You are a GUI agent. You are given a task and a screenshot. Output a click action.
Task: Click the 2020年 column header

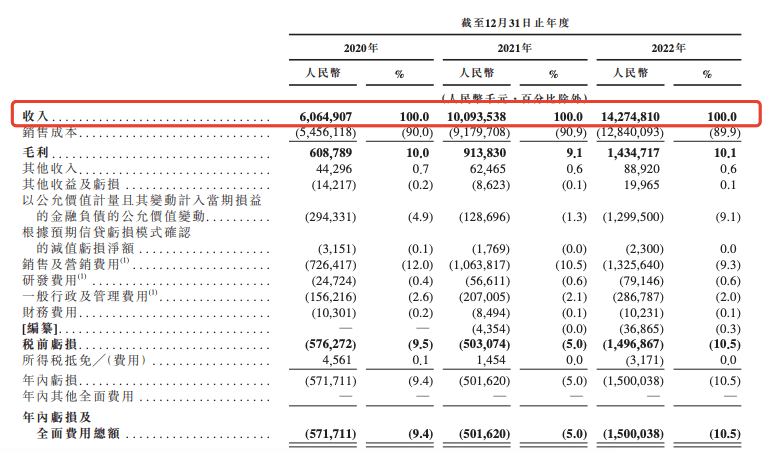coord(360,48)
